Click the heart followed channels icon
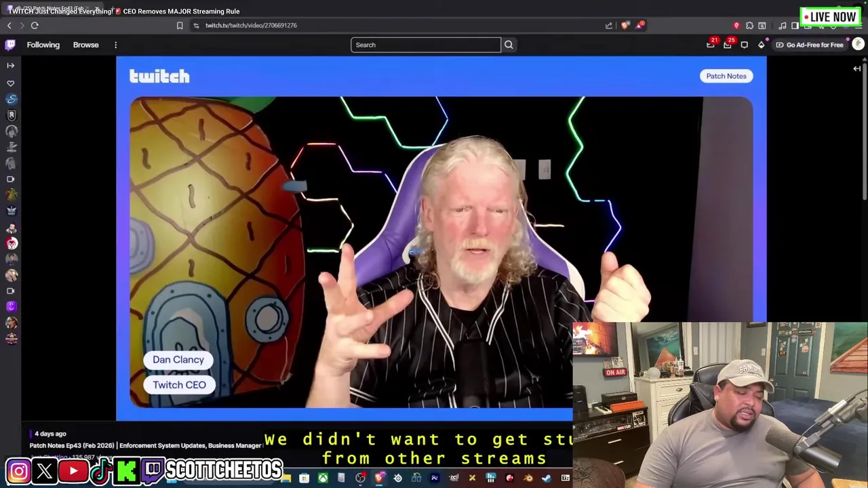This screenshot has height=488, width=868. coord(10,83)
